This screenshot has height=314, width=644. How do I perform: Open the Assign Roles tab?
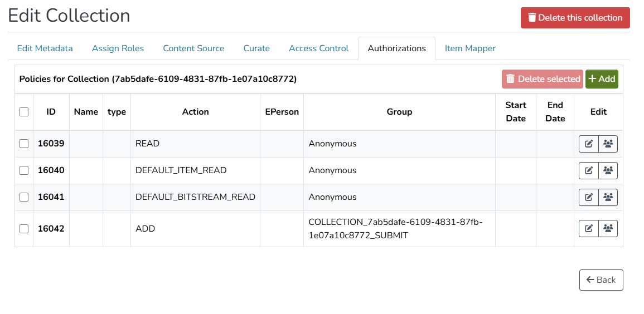118,48
